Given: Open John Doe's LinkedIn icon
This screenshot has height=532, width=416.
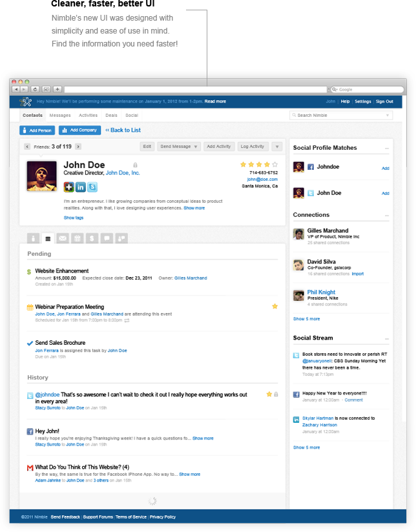Looking at the screenshot, I should 81,187.
